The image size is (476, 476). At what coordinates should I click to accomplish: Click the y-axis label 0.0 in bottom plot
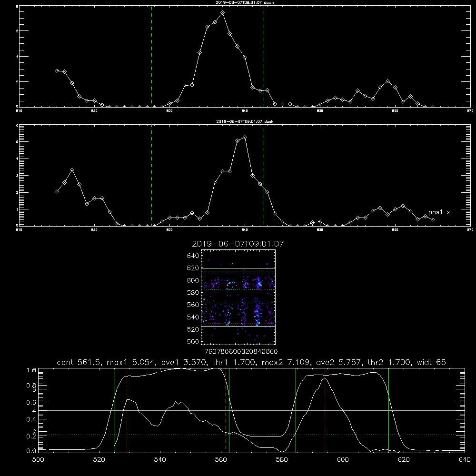coord(31,451)
